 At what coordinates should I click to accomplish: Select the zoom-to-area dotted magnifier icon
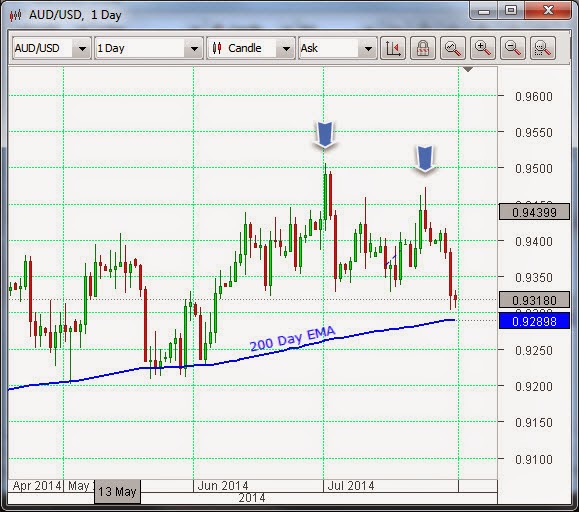pyautogui.click(x=542, y=48)
